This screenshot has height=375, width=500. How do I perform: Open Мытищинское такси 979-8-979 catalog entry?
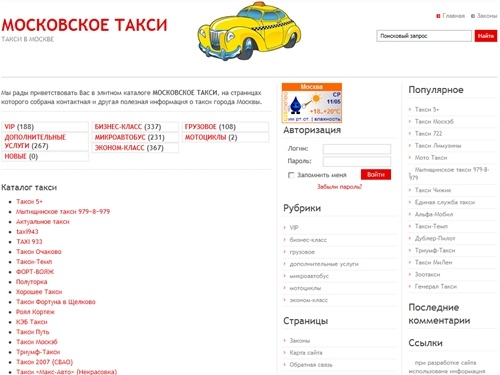63,211
